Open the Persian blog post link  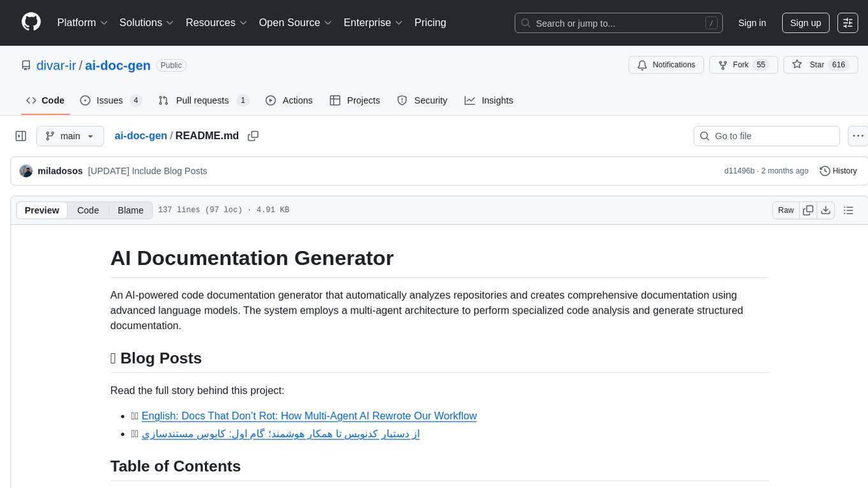(281, 434)
